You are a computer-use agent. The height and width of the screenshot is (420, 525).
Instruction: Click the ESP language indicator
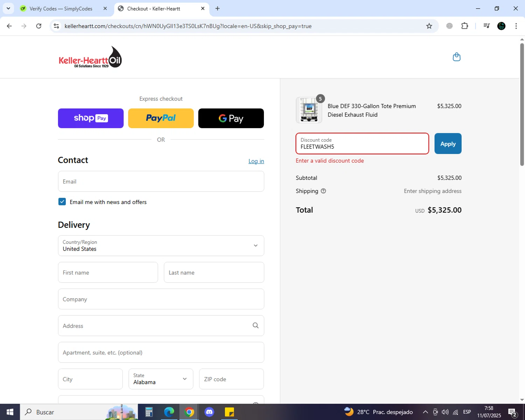click(467, 412)
